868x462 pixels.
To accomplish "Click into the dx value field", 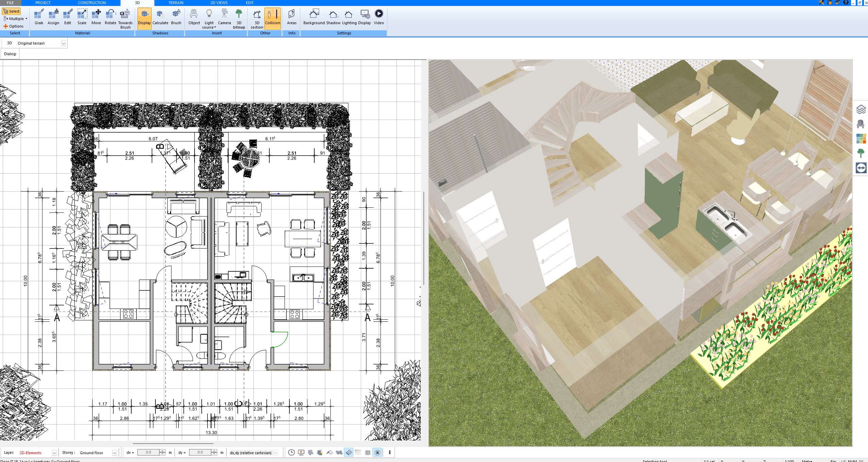I will (149, 452).
